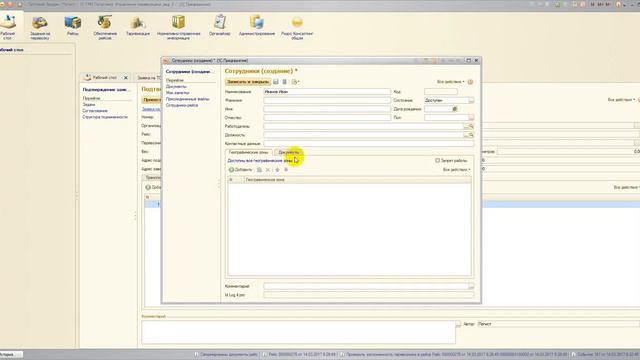Select the Рабочий стол window tab
The image size is (640, 360).
[104, 78]
